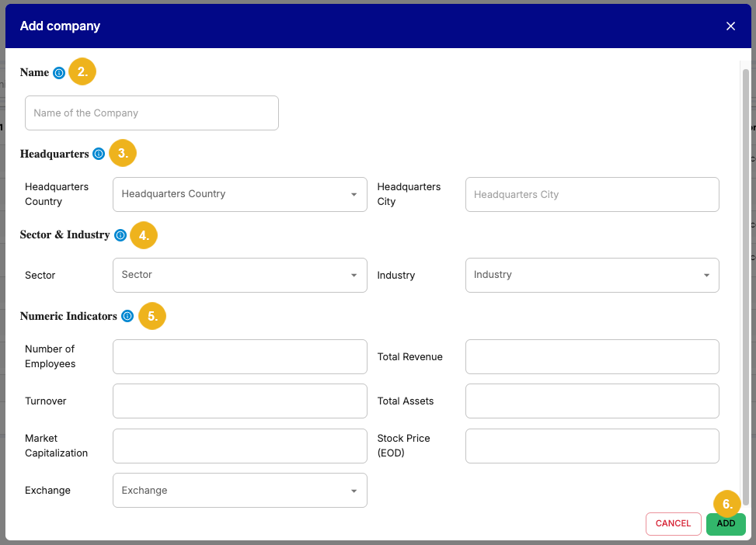Click the info icon next to Name
Screen dimensions: 756x545
coord(59,73)
